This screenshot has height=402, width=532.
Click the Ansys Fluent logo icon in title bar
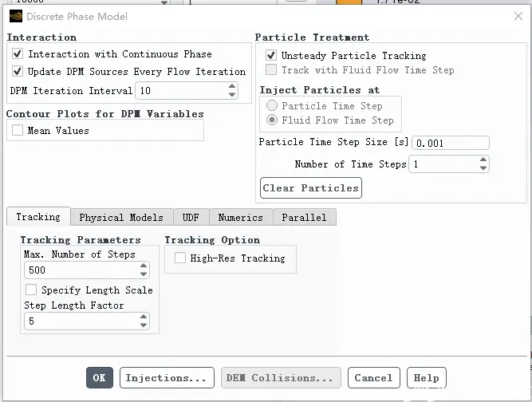16,16
